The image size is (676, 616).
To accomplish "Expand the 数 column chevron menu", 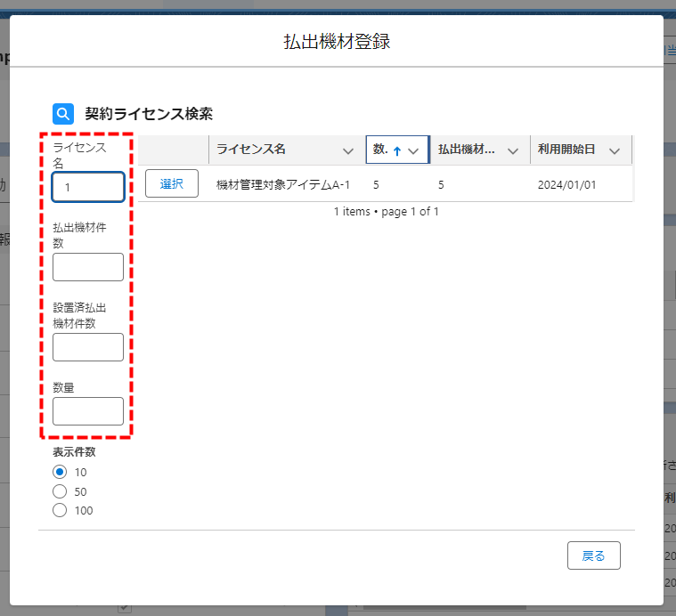I will coord(413,150).
